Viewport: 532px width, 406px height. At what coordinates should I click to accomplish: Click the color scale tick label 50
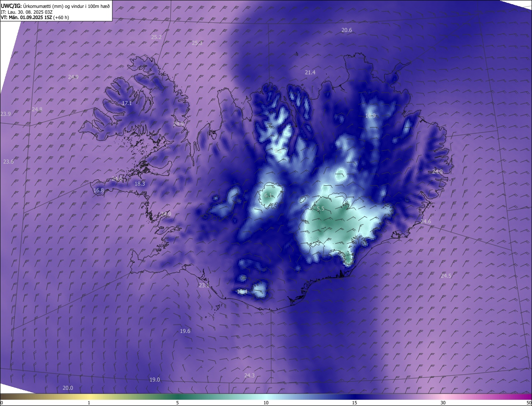[529, 403]
